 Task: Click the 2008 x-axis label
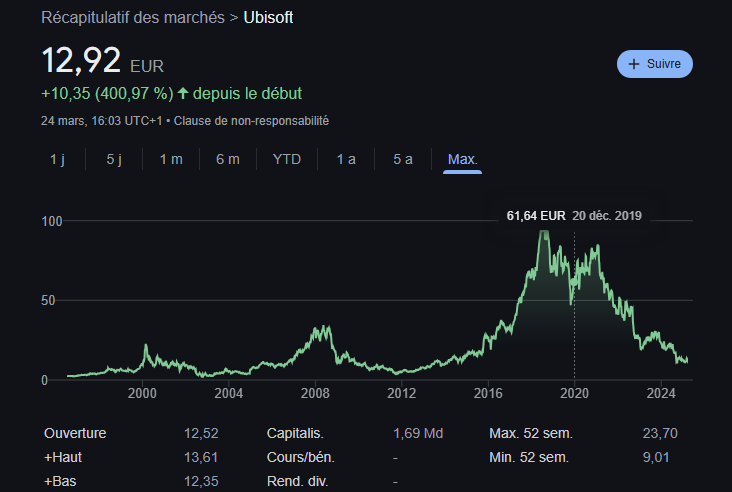(315, 394)
